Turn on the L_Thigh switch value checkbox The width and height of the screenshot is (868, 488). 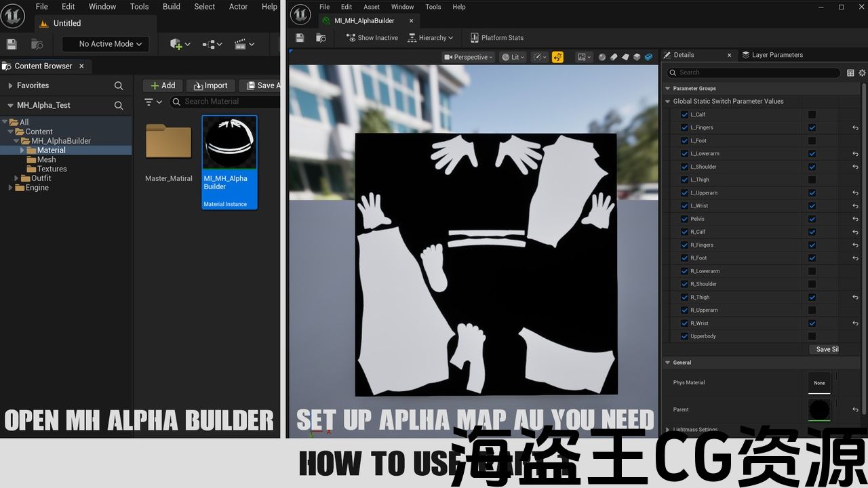(x=812, y=180)
